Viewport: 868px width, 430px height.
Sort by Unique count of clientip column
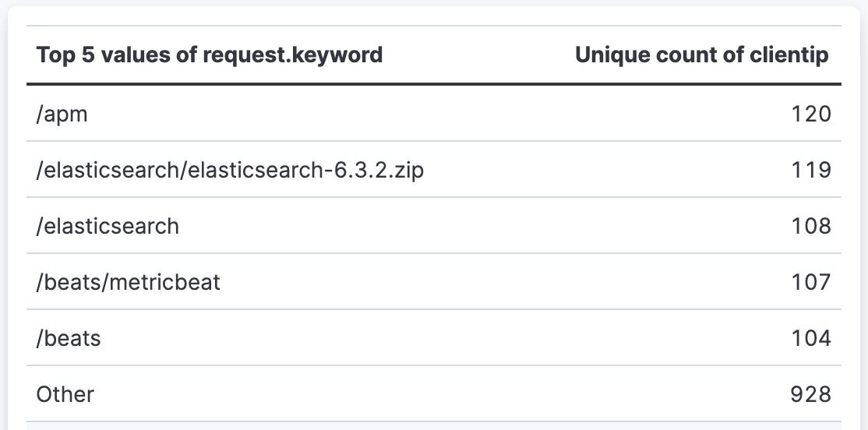pyautogui.click(x=701, y=55)
